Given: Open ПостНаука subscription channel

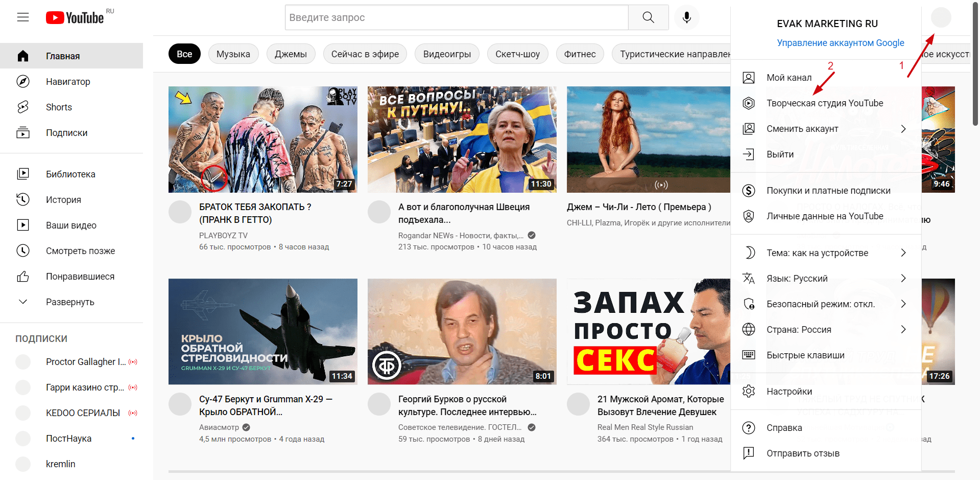Looking at the screenshot, I should [x=71, y=439].
